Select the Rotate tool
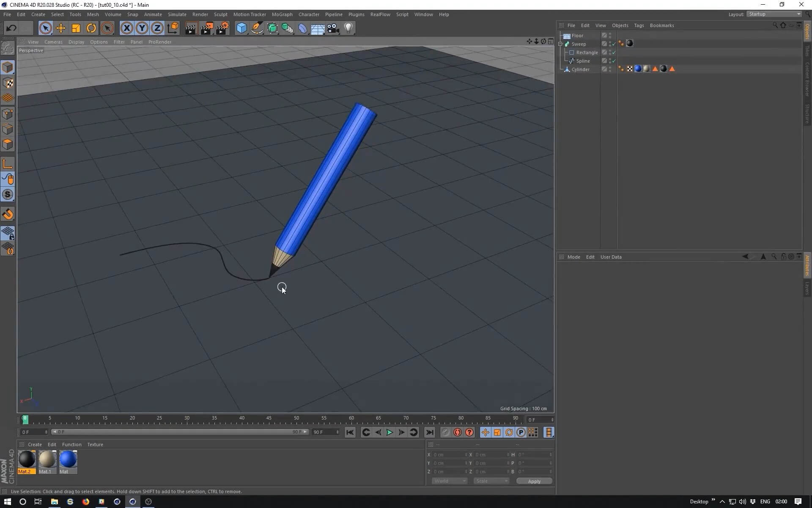 (x=91, y=28)
